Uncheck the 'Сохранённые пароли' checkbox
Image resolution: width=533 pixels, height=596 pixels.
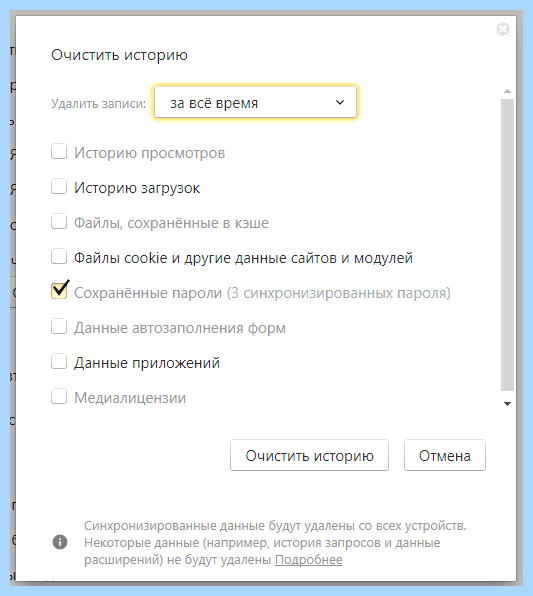60,290
